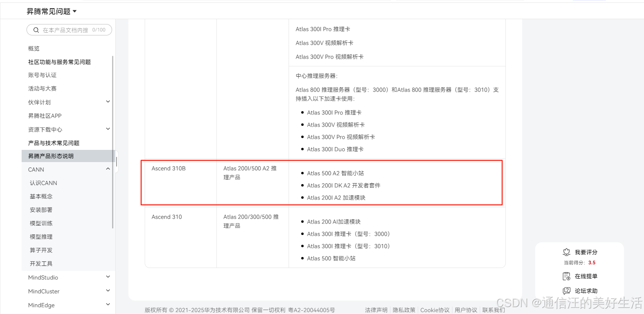Open 认识CANN under CANN
This screenshot has width=644, height=314.
click(43, 183)
